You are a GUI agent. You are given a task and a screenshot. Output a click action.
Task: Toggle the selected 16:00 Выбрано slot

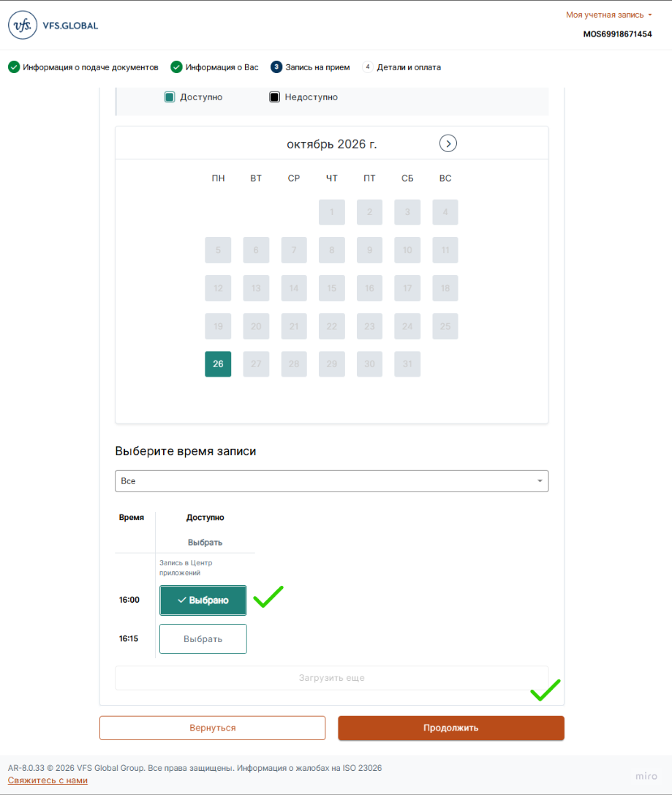pos(203,600)
